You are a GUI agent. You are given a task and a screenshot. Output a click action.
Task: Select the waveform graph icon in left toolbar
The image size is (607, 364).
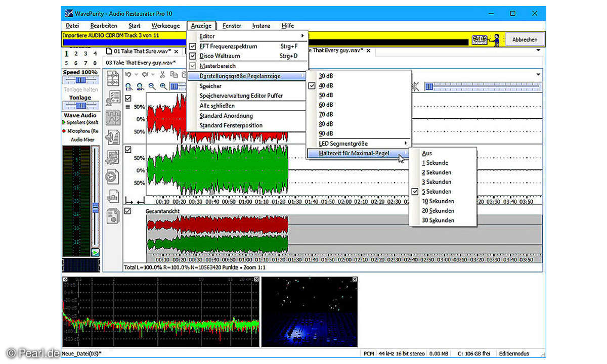pos(112,118)
